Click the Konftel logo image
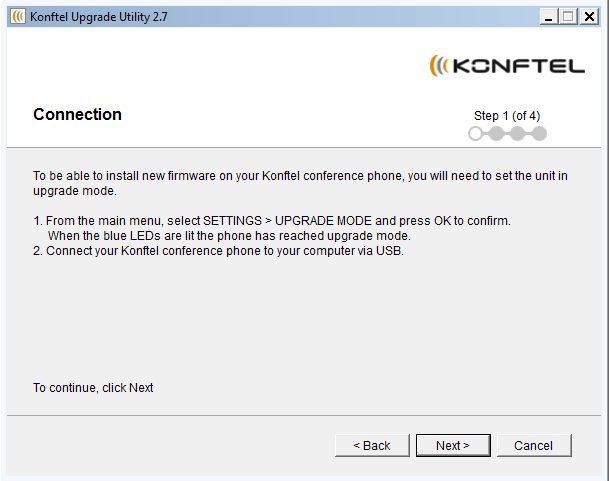609x481 pixels. point(507,66)
